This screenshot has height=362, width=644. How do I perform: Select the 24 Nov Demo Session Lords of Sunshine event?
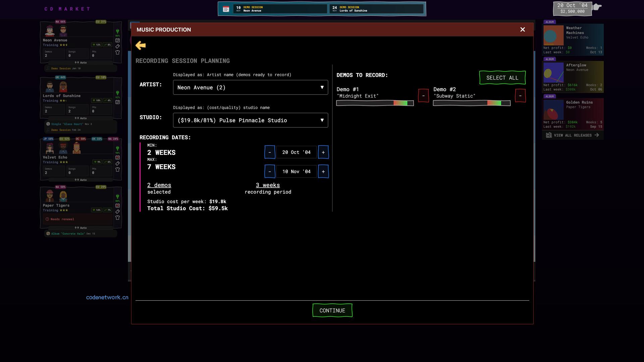click(376, 9)
